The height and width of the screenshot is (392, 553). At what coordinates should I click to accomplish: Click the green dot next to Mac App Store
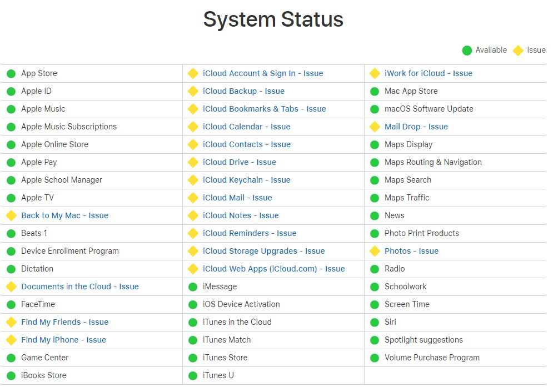pos(375,92)
